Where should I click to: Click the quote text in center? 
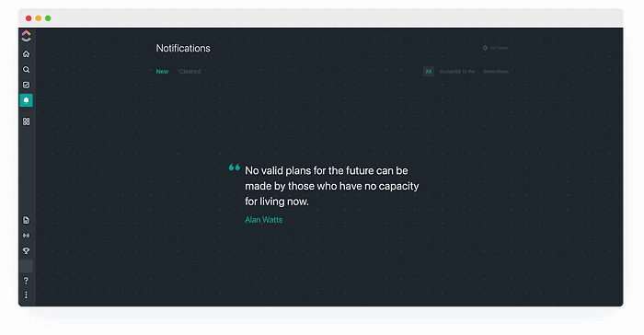pos(332,186)
